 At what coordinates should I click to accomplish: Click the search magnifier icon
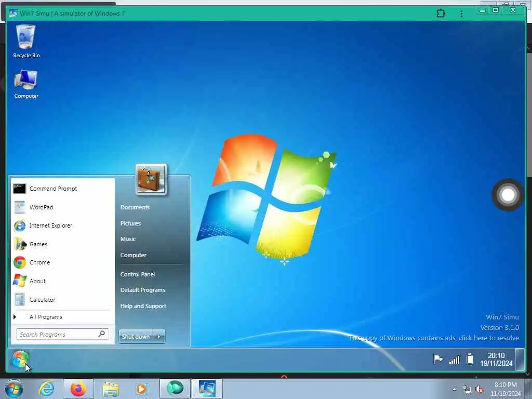point(102,334)
